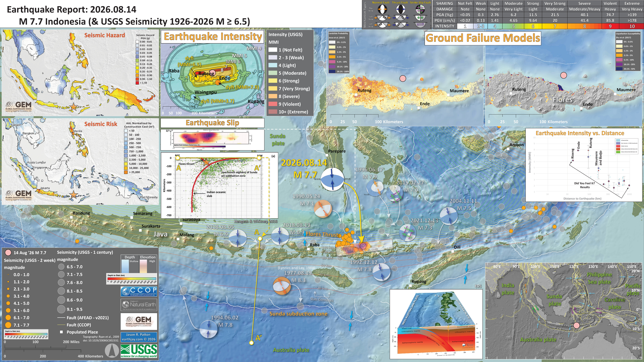The height and width of the screenshot is (362, 644).
Task: Click the pink epicenter circle on liquefaction map
Action: click(563, 75)
